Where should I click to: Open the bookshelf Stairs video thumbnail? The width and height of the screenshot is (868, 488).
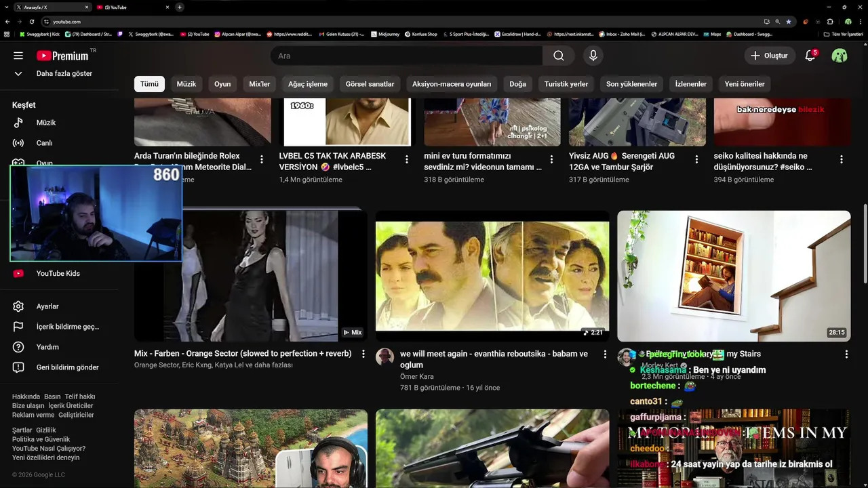(734, 276)
